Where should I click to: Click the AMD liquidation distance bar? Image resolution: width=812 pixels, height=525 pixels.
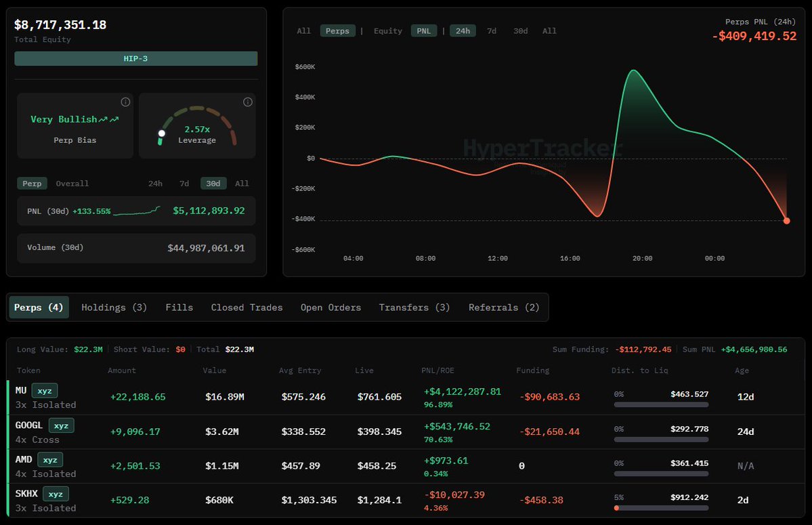[661, 474]
